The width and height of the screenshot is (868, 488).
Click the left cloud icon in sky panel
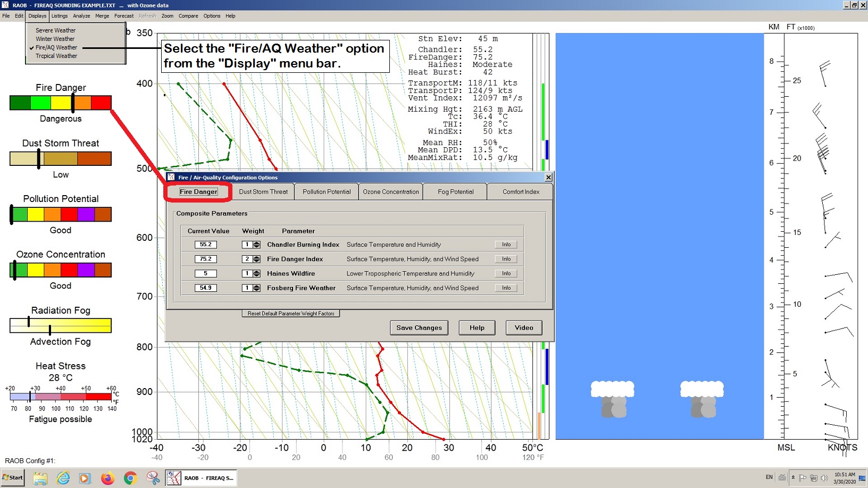tap(613, 399)
